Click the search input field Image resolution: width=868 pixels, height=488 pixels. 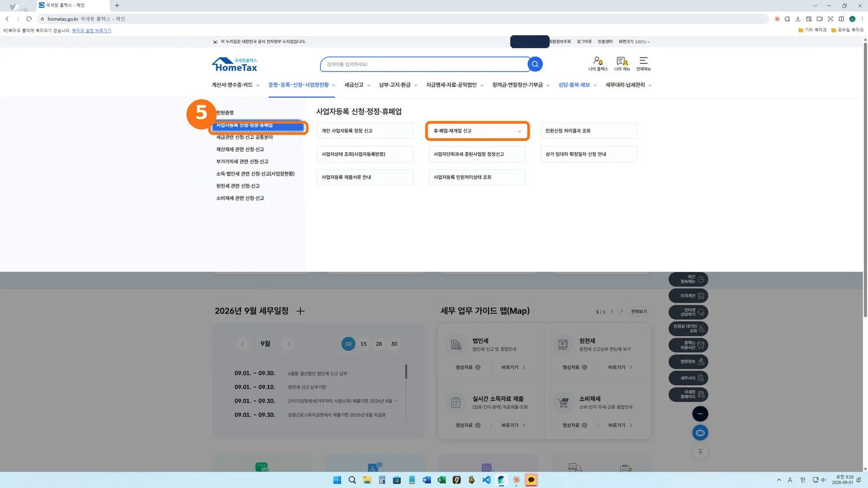pyautogui.click(x=424, y=64)
